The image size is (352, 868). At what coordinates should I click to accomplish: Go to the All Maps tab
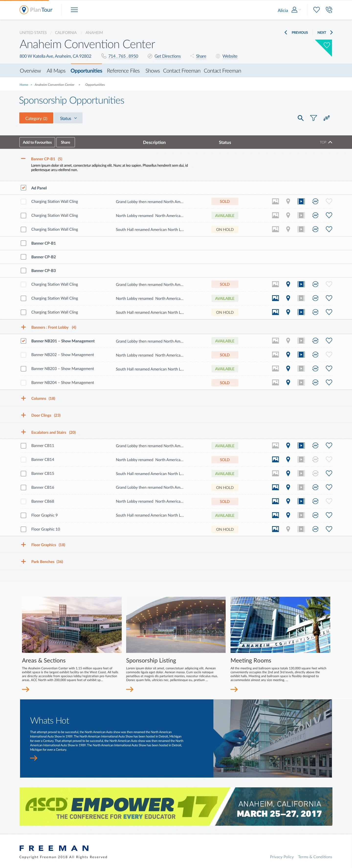pyautogui.click(x=56, y=71)
